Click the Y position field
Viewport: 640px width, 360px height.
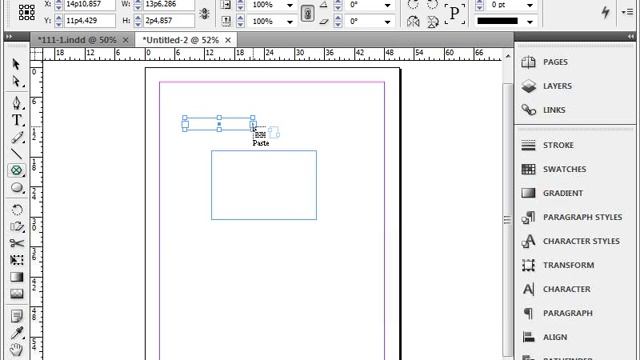coord(89,20)
